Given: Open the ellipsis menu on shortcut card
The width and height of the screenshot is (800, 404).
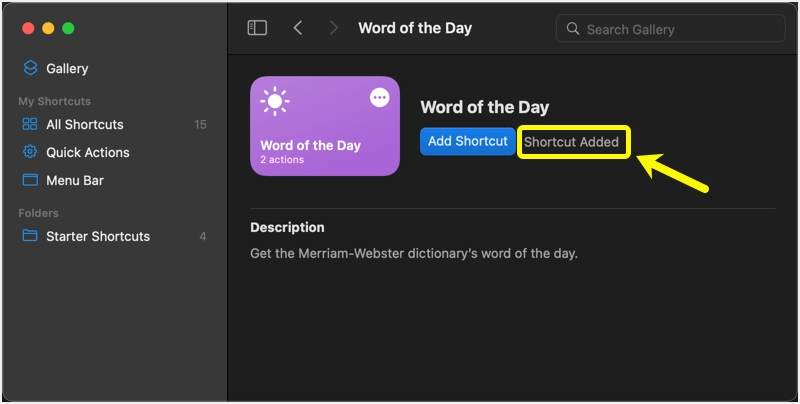Looking at the screenshot, I should point(379,97).
